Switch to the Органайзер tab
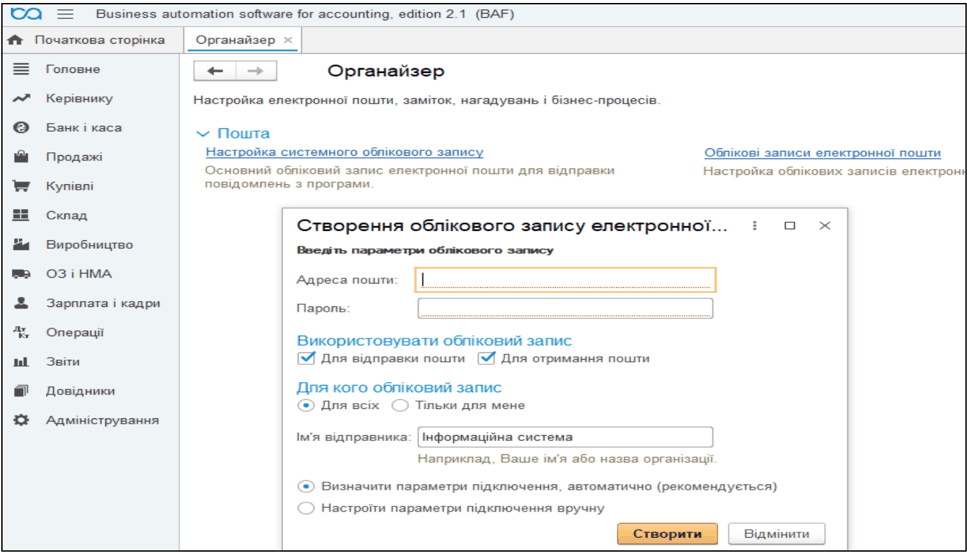The height and width of the screenshot is (552, 967). (235, 40)
